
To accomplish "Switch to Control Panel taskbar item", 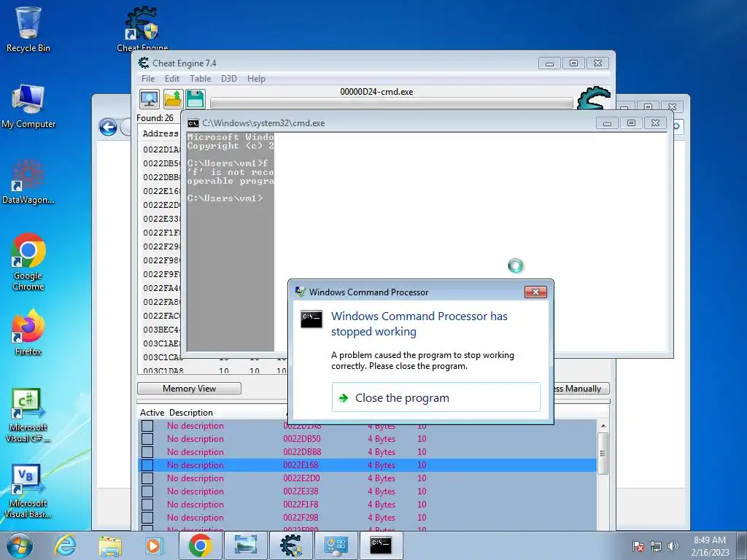I will click(x=336, y=545).
